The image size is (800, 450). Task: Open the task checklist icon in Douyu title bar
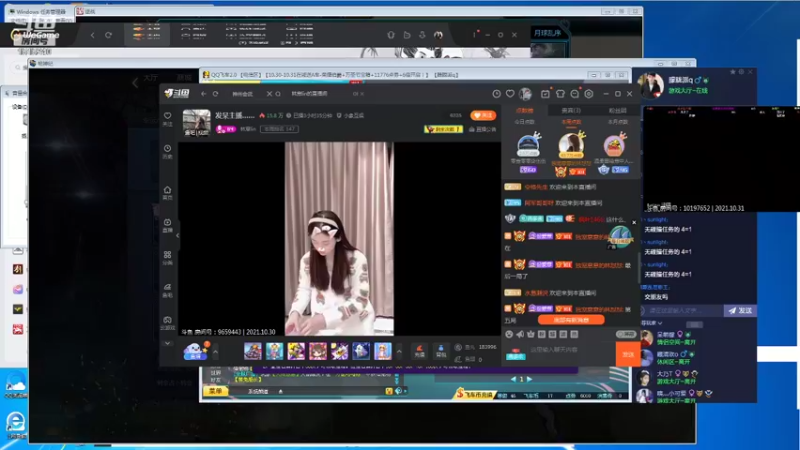pos(545,94)
